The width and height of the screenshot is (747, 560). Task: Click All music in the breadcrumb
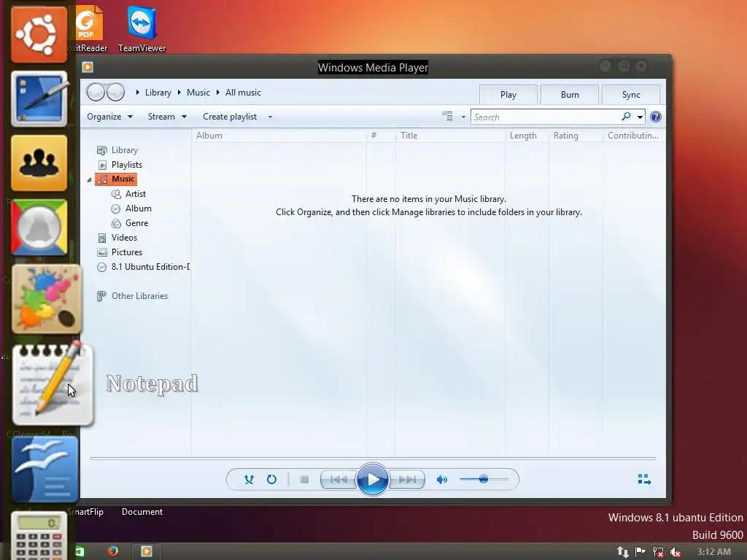[243, 93]
